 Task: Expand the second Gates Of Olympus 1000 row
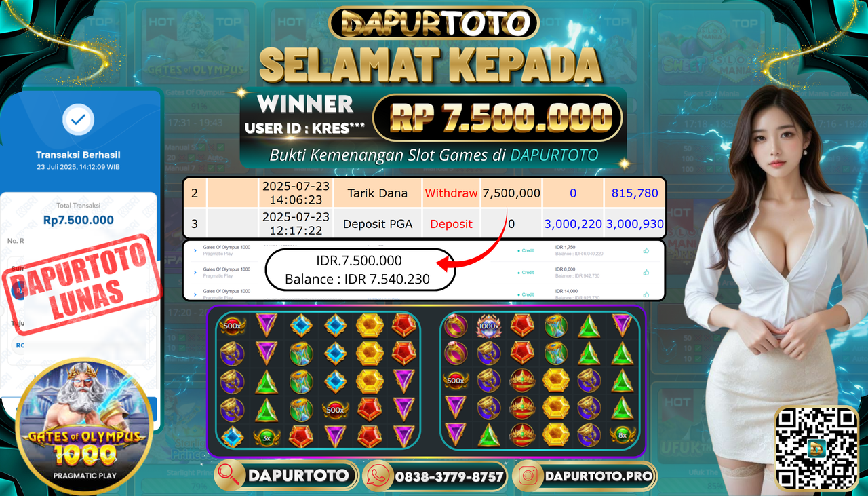coord(195,272)
